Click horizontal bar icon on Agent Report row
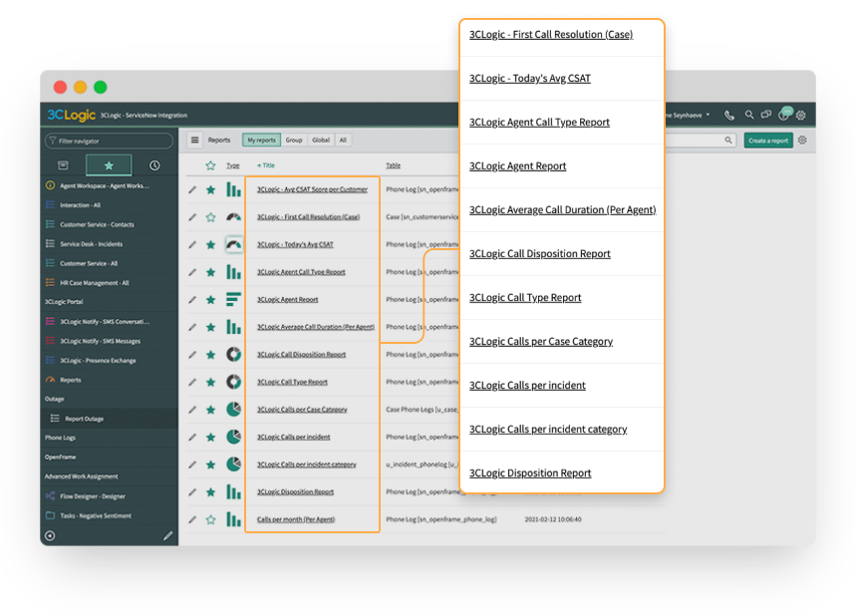This screenshot has height=616, width=856. click(x=233, y=299)
